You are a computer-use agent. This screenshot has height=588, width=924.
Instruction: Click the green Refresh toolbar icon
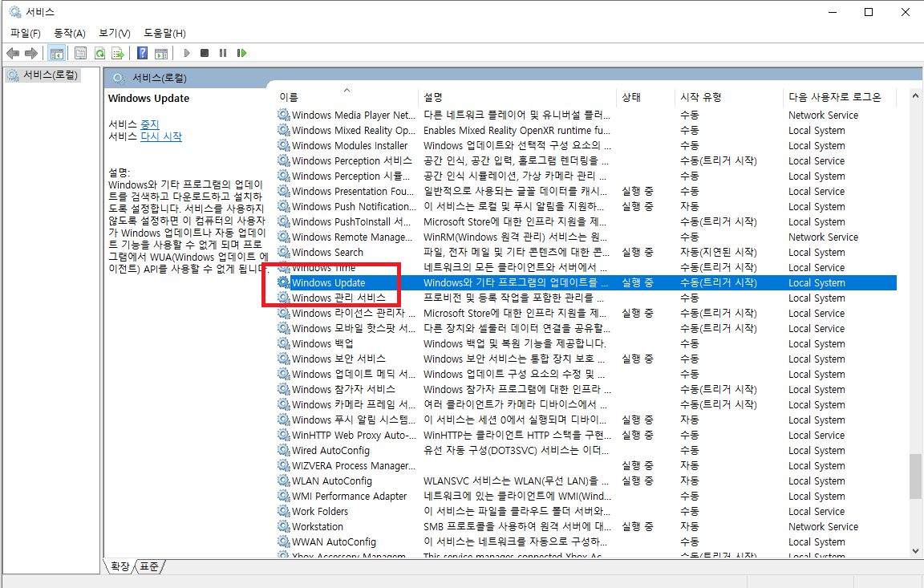(x=99, y=53)
